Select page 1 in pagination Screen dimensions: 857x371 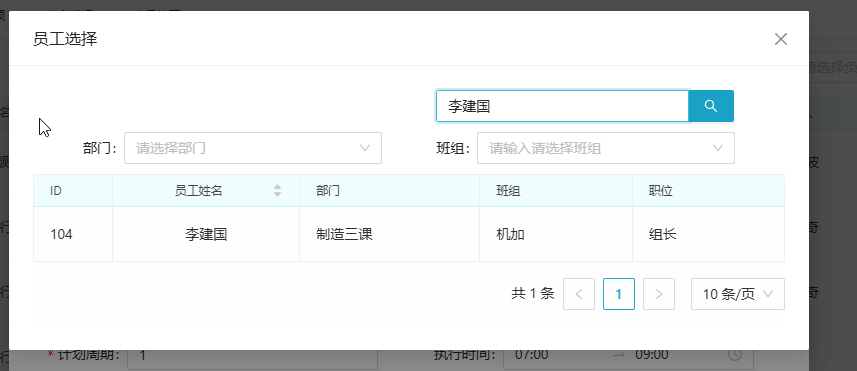coord(619,294)
